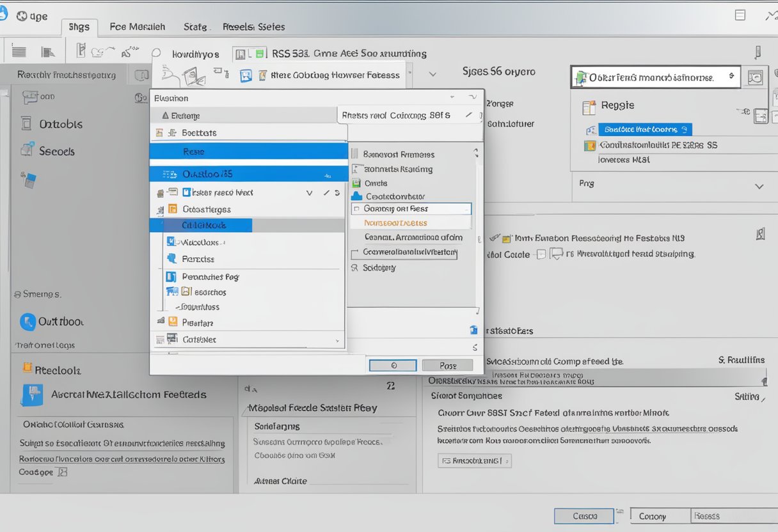The width and height of the screenshot is (778, 532).
Task: Open the dropdown arrow on Irkster raecd list row
Action: (x=310, y=192)
